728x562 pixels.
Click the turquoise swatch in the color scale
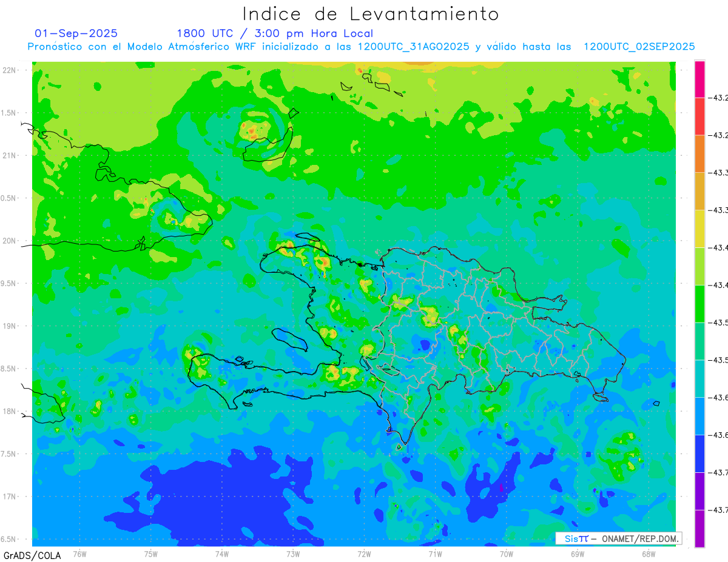click(699, 378)
